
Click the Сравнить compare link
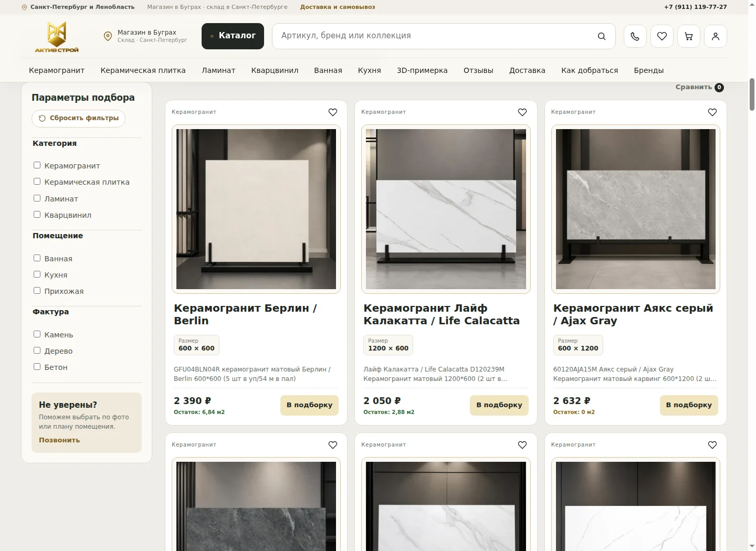699,87
